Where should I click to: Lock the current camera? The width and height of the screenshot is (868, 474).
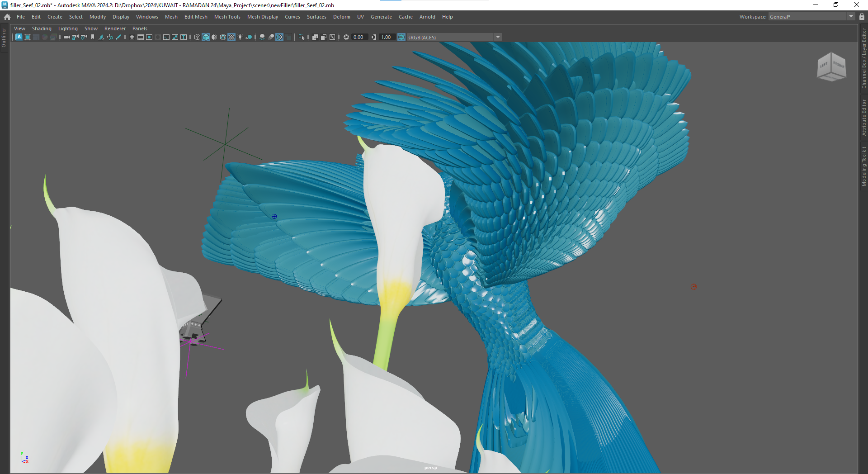tap(75, 37)
